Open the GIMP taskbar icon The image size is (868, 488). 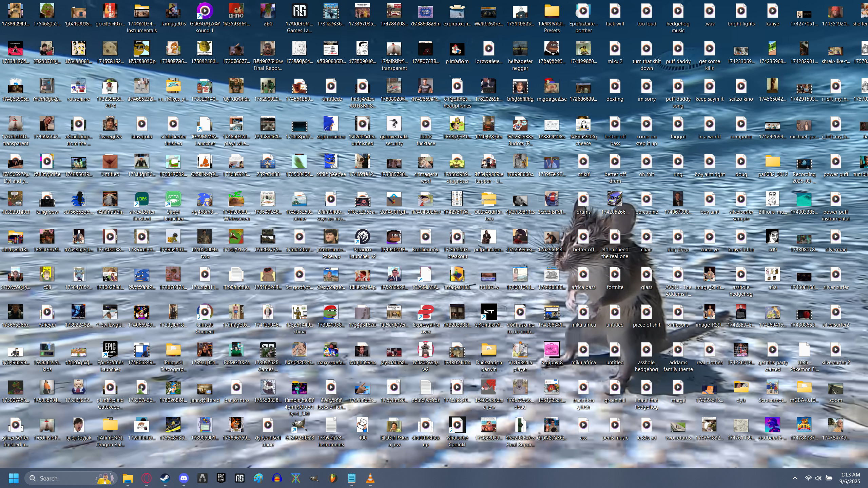(314, 478)
